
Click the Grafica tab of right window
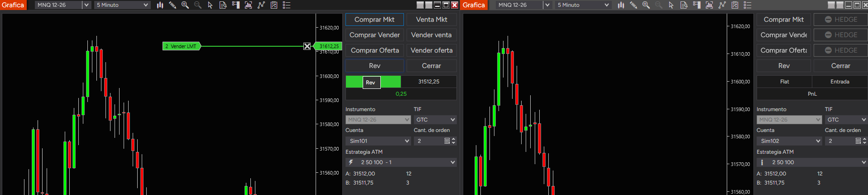(x=474, y=5)
